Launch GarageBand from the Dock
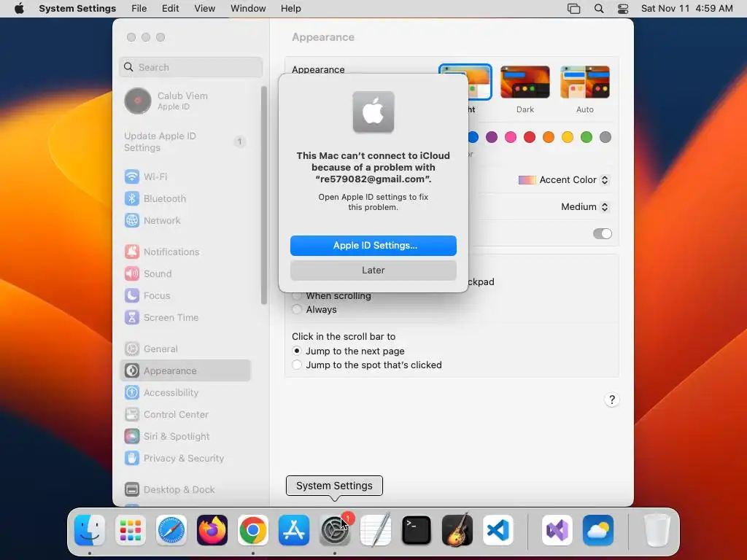This screenshot has width=747, height=560. pyautogui.click(x=457, y=530)
